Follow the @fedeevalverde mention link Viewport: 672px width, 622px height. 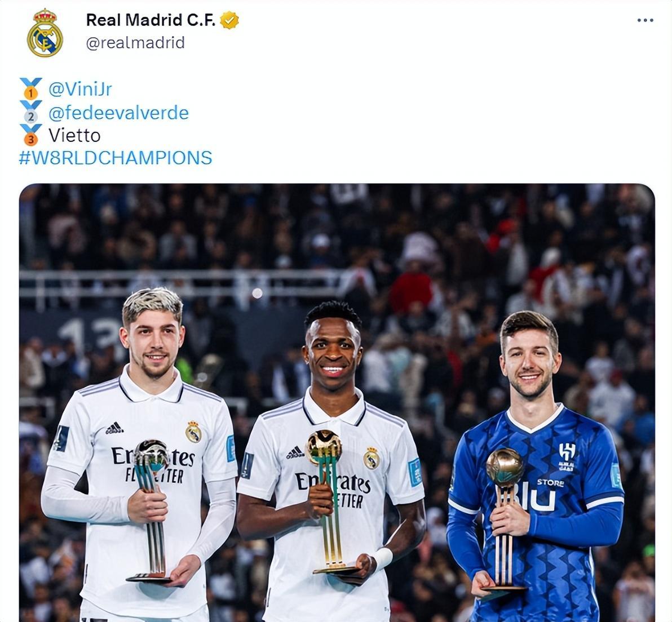(119, 113)
